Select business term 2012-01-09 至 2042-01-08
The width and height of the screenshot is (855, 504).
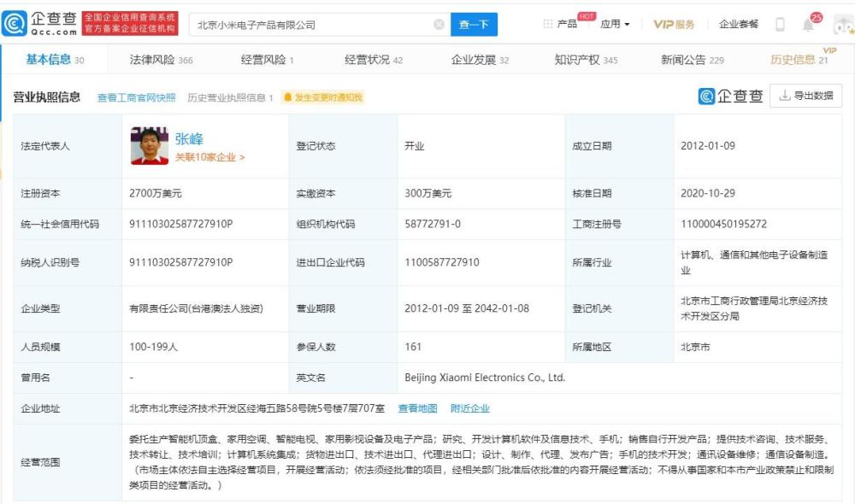[x=467, y=308]
